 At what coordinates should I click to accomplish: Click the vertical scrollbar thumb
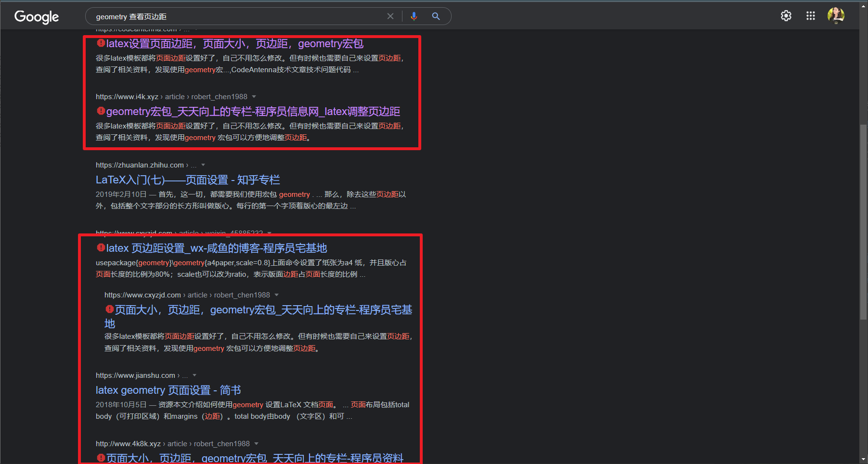pyautogui.click(x=864, y=222)
